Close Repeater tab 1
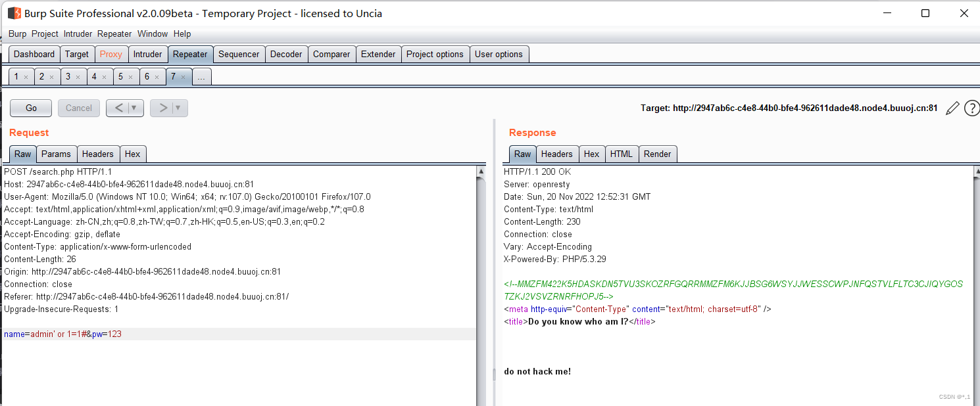Viewport: 980px width, 406px height. 26,77
